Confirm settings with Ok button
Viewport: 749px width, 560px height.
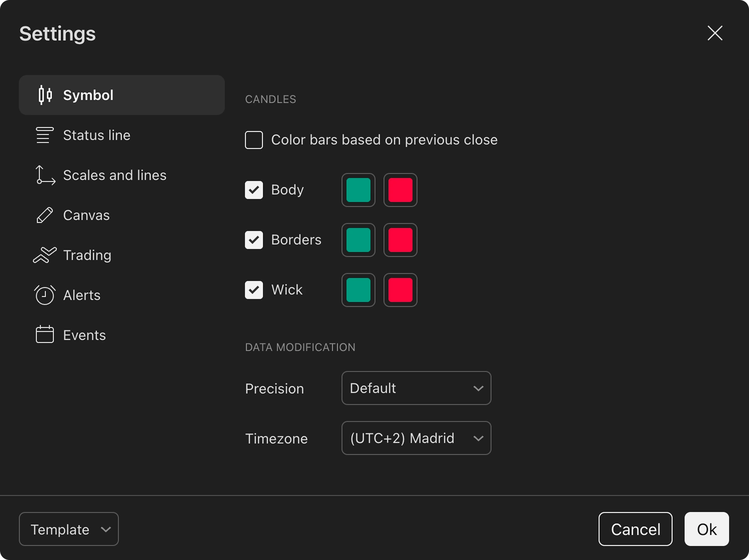(x=706, y=529)
